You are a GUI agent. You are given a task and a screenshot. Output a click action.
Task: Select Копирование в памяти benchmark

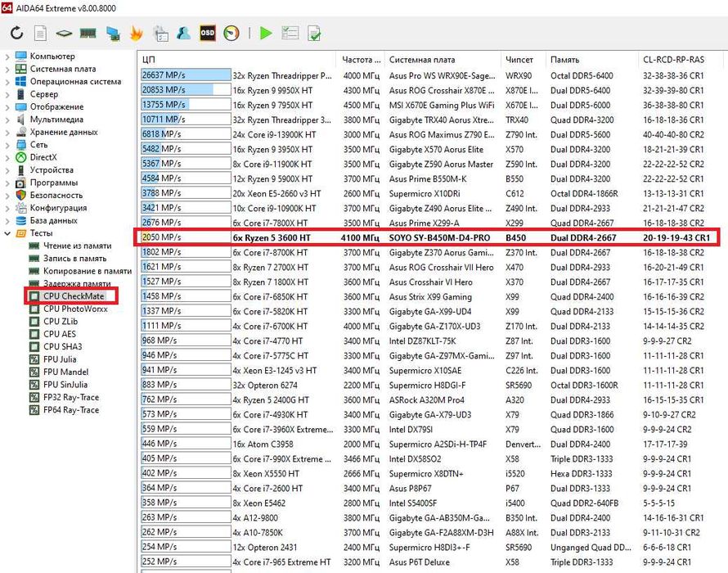[x=88, y=271]
